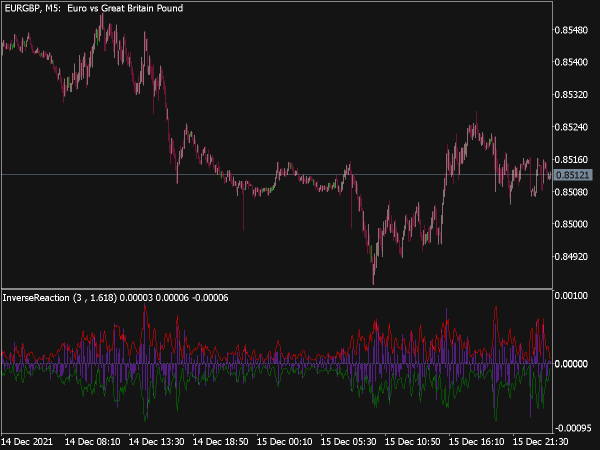The width and height of the screenshot is (600, 450).
Task: Select the 15 Dec 05:30 time marker
Action: (x=348, y=442)
